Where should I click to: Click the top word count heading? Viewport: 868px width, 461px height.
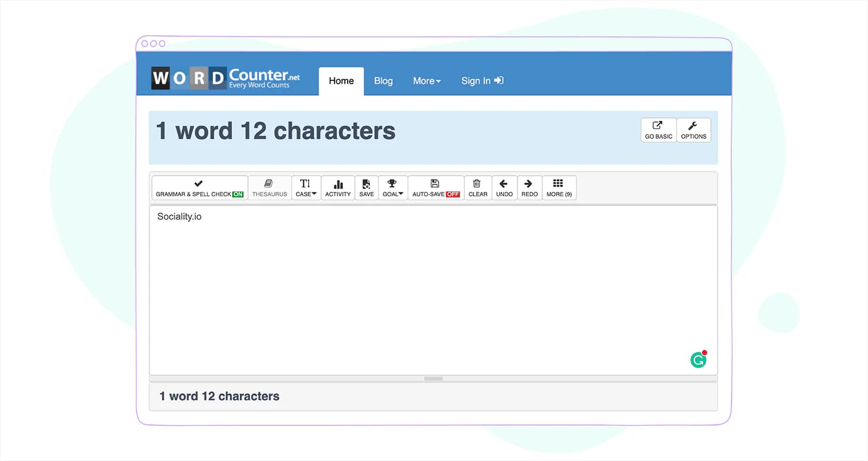[x=276, y=131]
